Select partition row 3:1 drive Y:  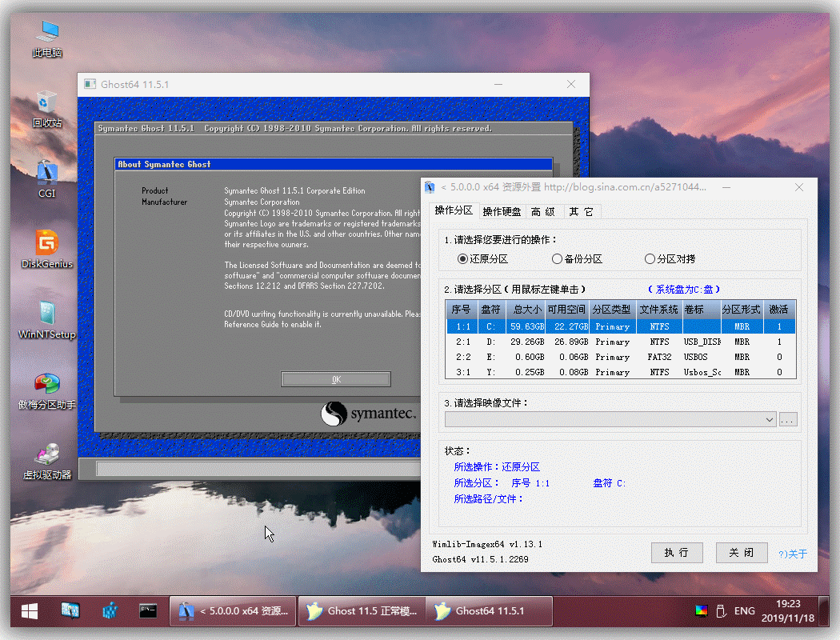(x=621, y=372)
